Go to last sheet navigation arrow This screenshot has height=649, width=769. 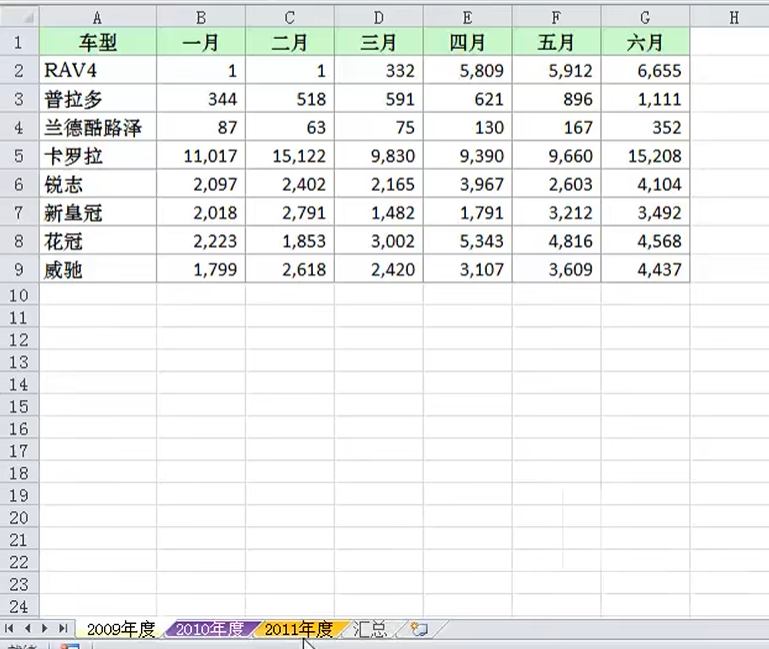pyautogui.click(x=63, y=628)
